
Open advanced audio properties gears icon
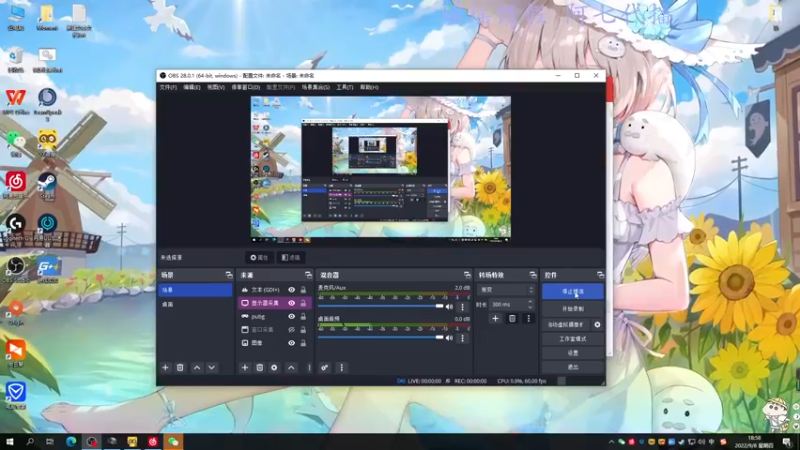pyautogui.click(x=324, y=367)
